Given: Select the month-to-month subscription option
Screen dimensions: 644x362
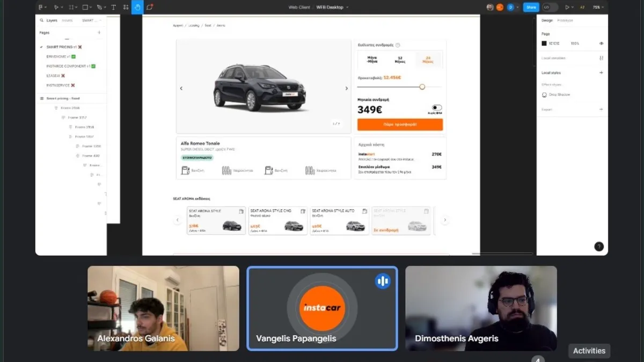Looking at the screenshot, I should click(372, 60).
